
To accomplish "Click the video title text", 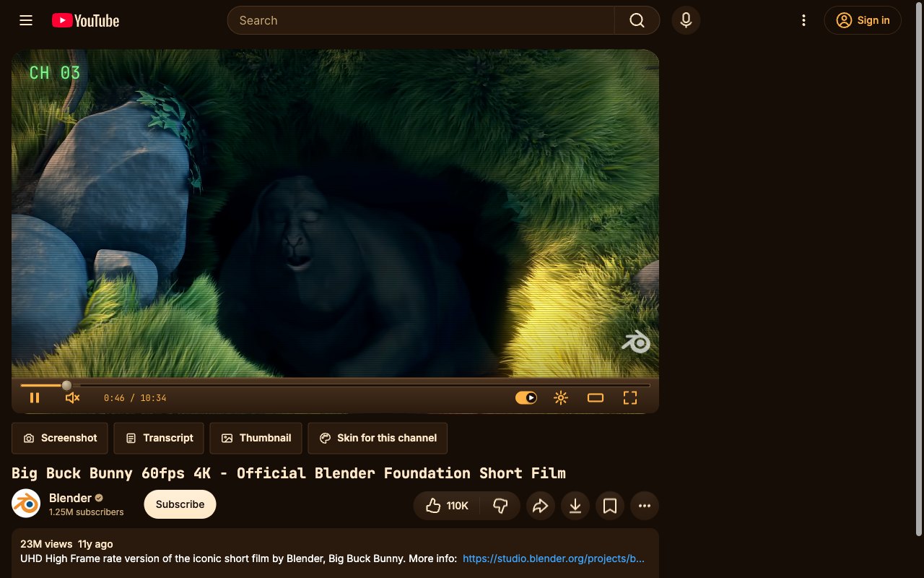I will (x=289, y=473).
